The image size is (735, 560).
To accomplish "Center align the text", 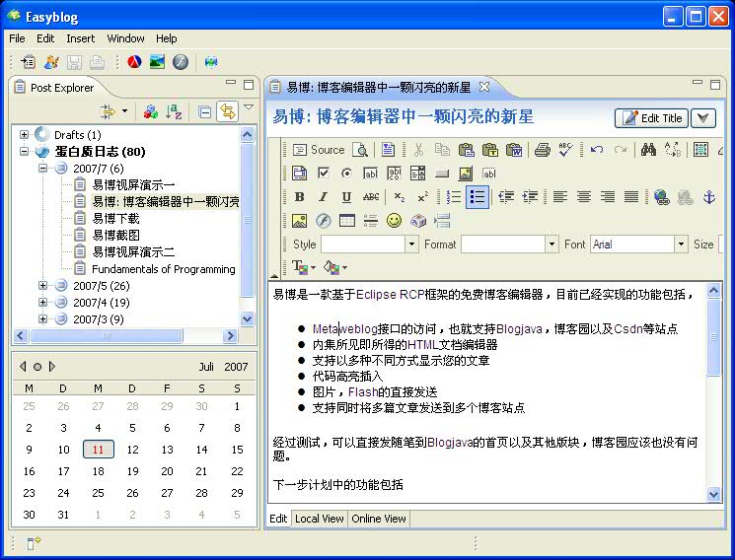I will 584,197.
